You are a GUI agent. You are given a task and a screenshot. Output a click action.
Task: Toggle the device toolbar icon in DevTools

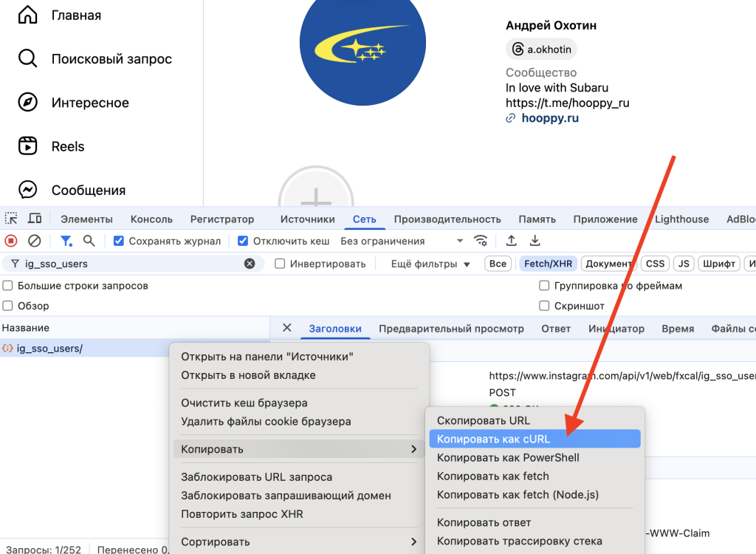click(x=35, y=219)
